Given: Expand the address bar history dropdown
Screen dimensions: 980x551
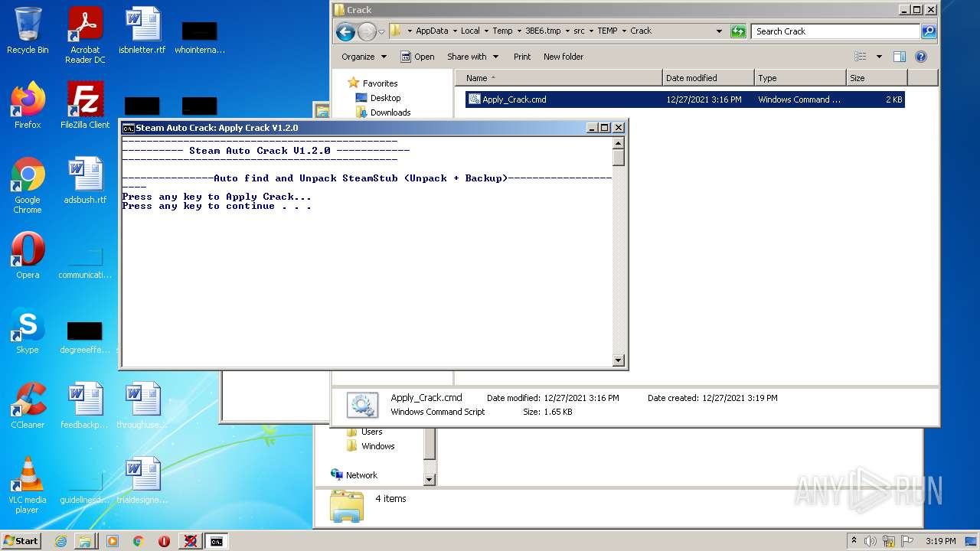Looking at the screenshot, I should pyautogui.click(x=719, y=31).
